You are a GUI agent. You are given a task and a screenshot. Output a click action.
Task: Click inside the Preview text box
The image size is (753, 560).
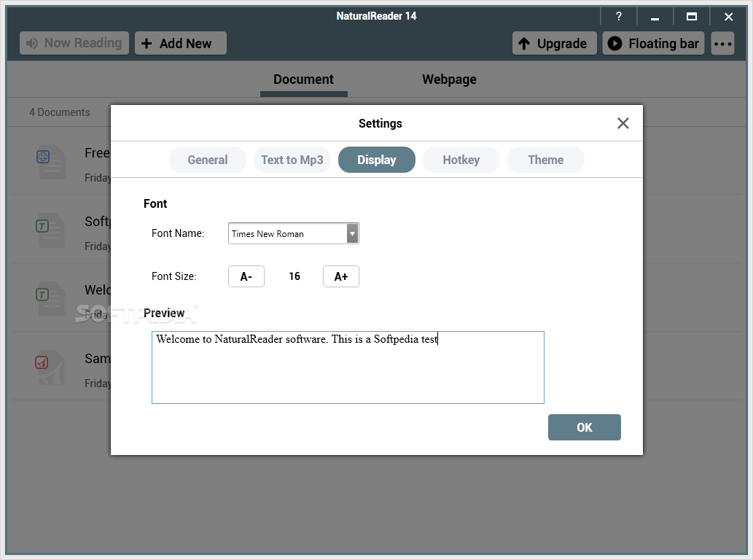tap(348, 367)
